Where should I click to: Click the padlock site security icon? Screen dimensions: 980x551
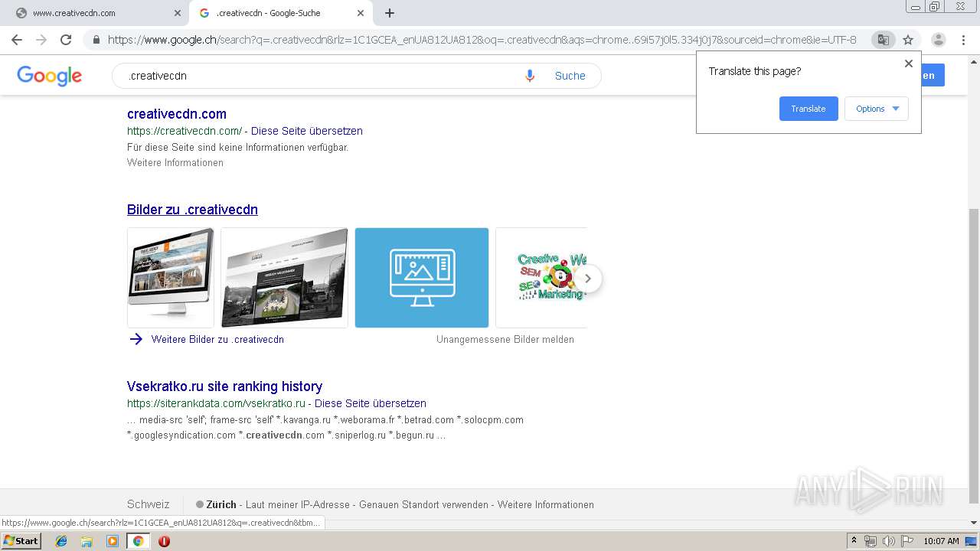[x=96, y=40]
